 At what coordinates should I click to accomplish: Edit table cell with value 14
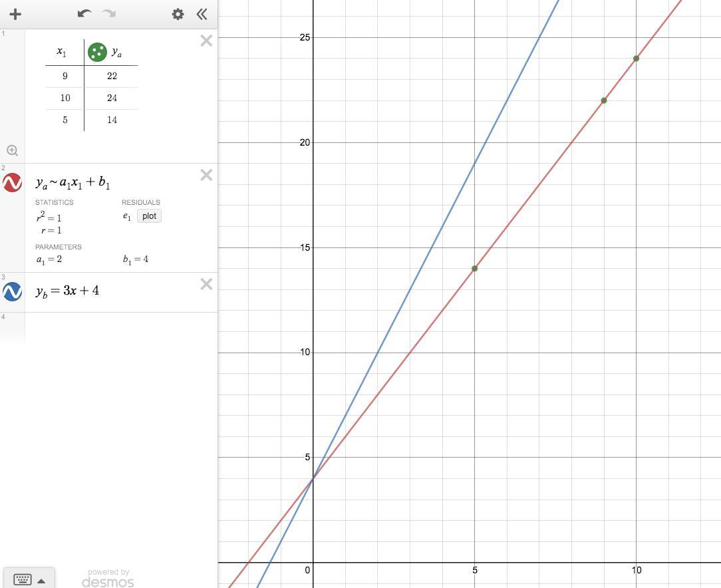(x=112, y=120)
